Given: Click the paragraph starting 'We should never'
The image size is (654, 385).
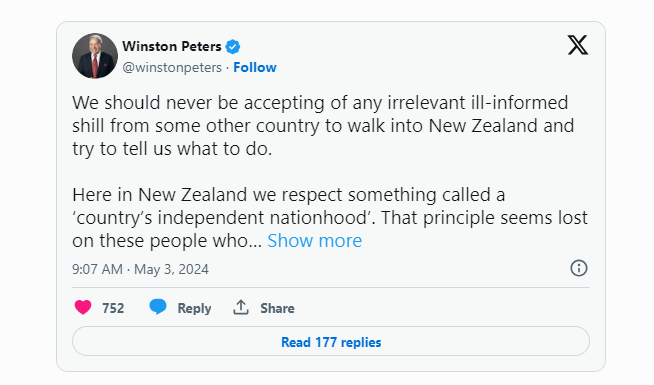Looking at the screenshot, I should coord(323,126).
